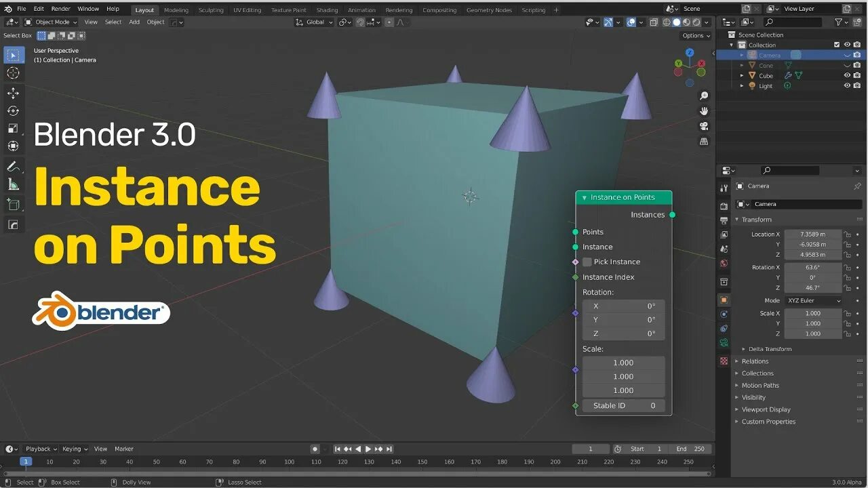This screenshot has width=868, height=488.
Task: Open the World properties tab
Action: coord(724,263)
